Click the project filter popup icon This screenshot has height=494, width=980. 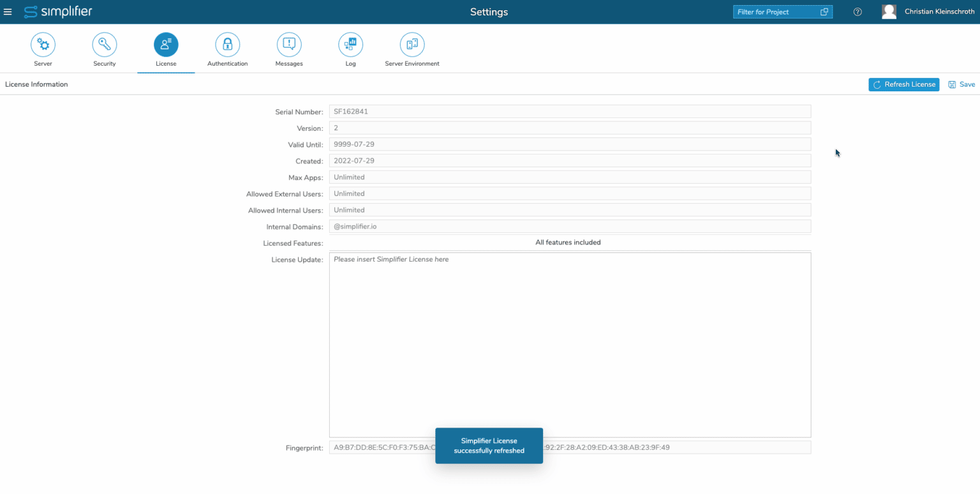[824, 12]
